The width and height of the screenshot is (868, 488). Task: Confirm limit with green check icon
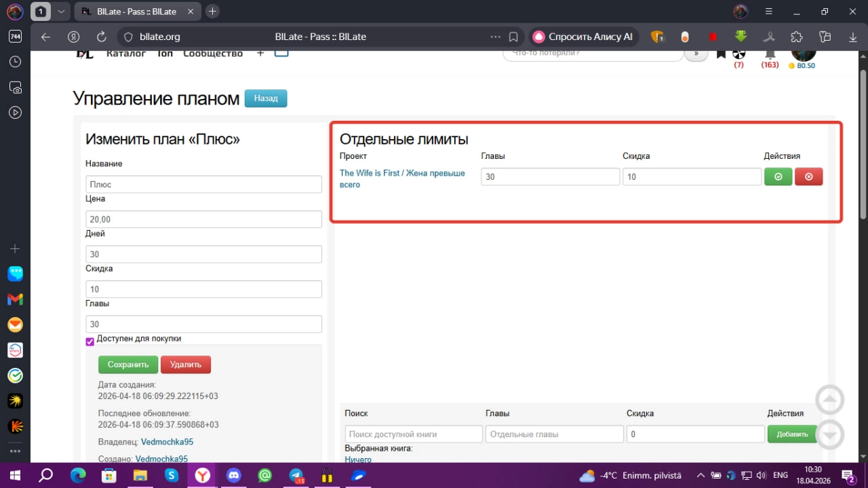[778, 176]
